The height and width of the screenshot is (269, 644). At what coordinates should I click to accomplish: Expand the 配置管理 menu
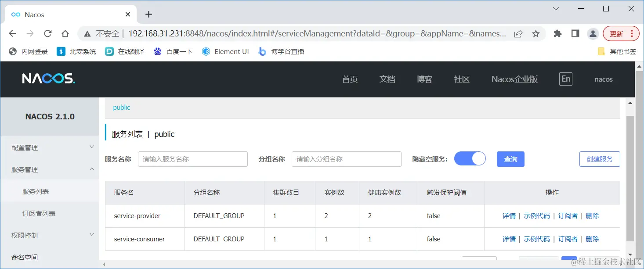[50, 147]
